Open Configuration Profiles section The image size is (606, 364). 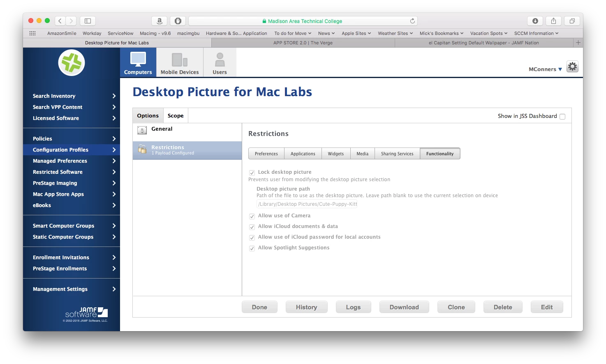(72, 150)
